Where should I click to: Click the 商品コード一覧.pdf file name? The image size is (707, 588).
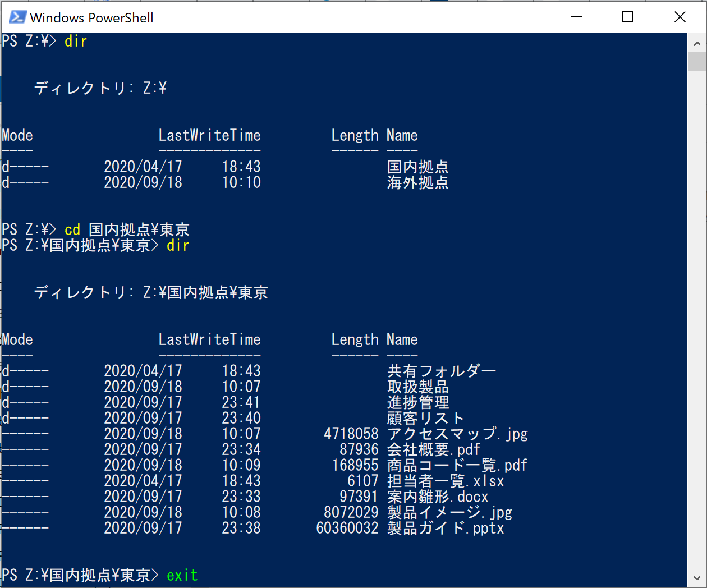tap(457, 466)
